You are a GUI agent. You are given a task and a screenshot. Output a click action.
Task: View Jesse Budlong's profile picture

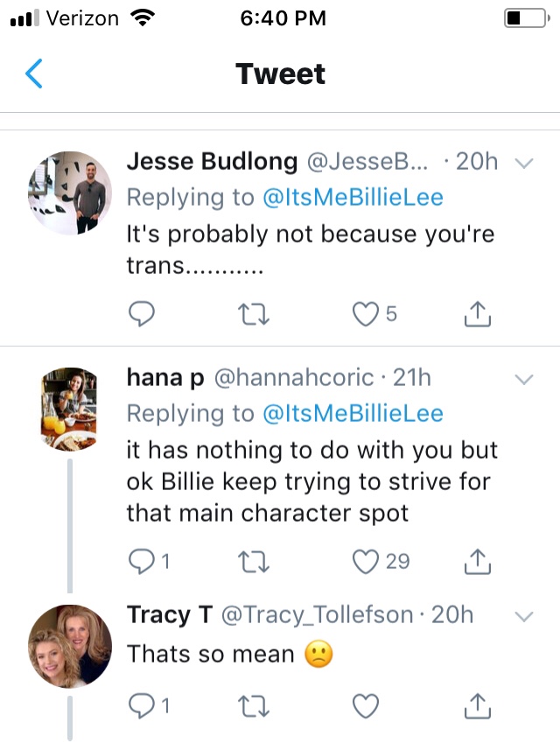pyautogui.click(x=70, y=193)
